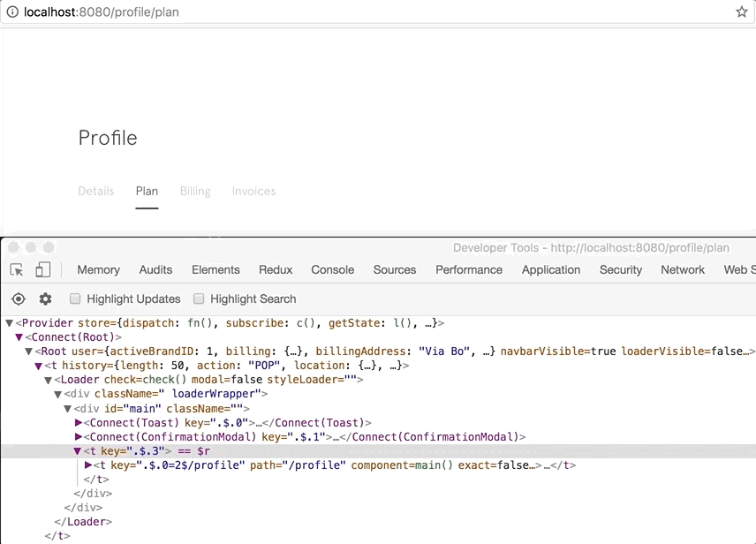This screenshot has width=756, height=544.
Task: Go to the Invoices profile tab
Action: tap(253, 191)
